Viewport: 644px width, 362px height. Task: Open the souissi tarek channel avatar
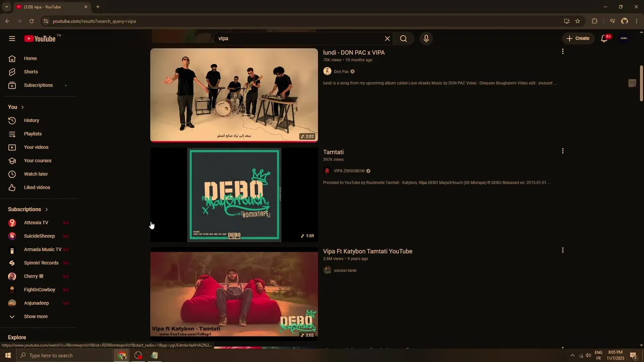(327, 270)
